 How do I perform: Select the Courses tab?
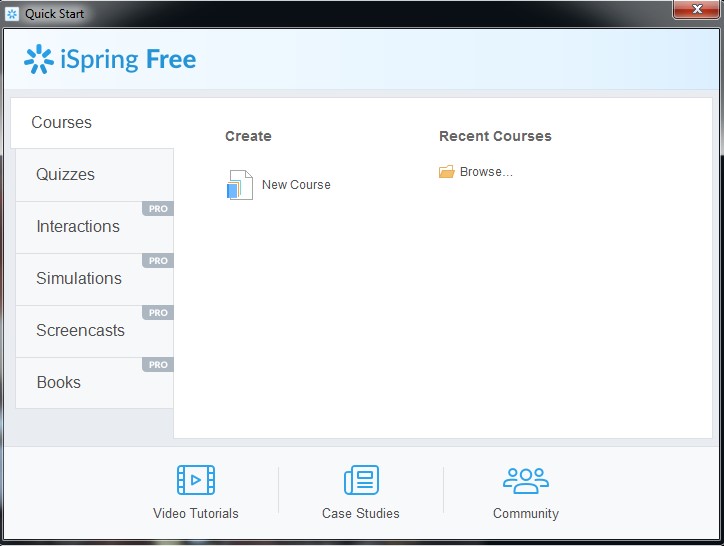[92, 123]
